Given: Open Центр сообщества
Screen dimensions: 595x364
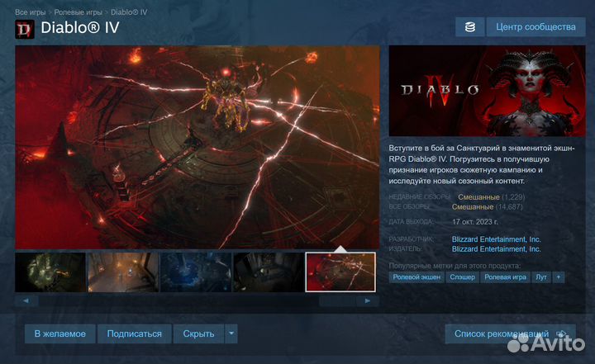Looking at the screenshot, I should pyautogui.click(x=535, y=27).
